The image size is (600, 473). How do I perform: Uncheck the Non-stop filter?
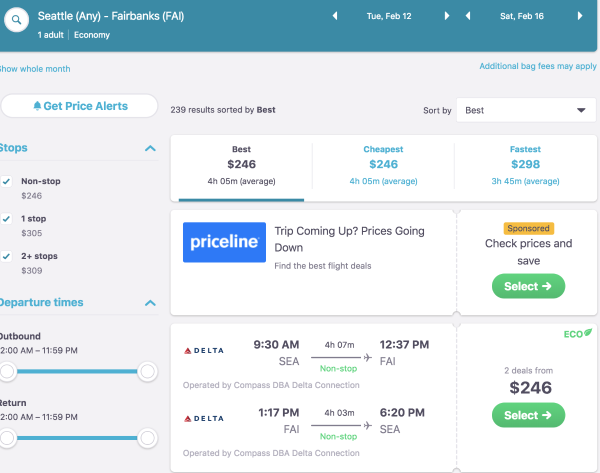pos(7,181)
